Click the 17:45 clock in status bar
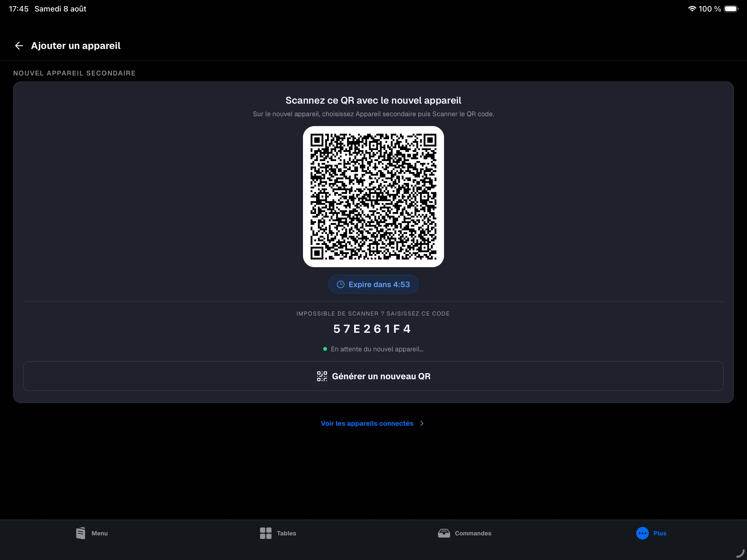 tap(19, 9)
